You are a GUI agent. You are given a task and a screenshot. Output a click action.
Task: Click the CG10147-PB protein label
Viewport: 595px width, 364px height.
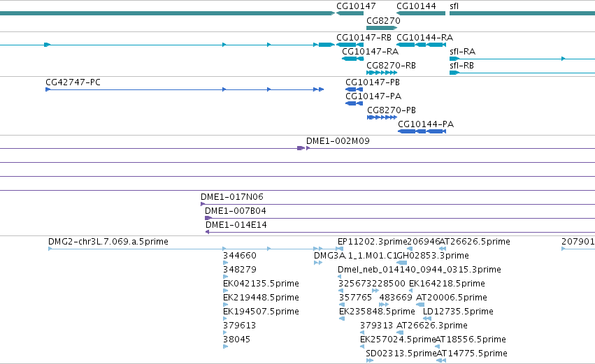[373, 82]
